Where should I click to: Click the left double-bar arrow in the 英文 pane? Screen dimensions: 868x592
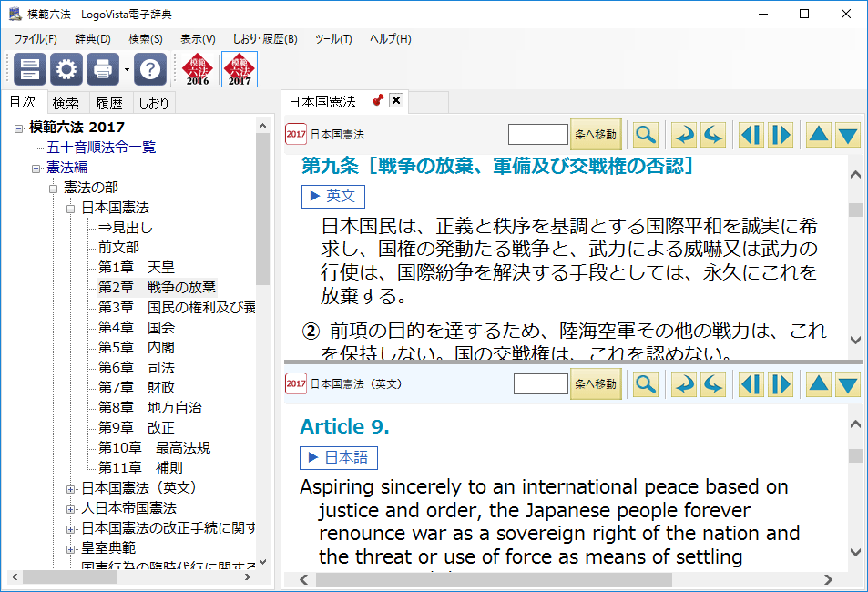point(751,383)
